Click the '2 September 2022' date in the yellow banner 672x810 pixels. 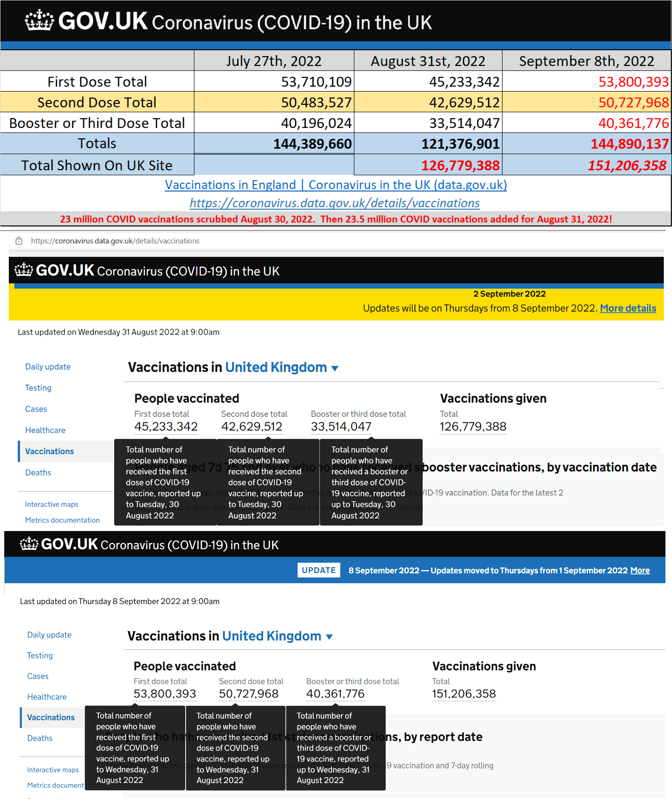pos(509,294)
